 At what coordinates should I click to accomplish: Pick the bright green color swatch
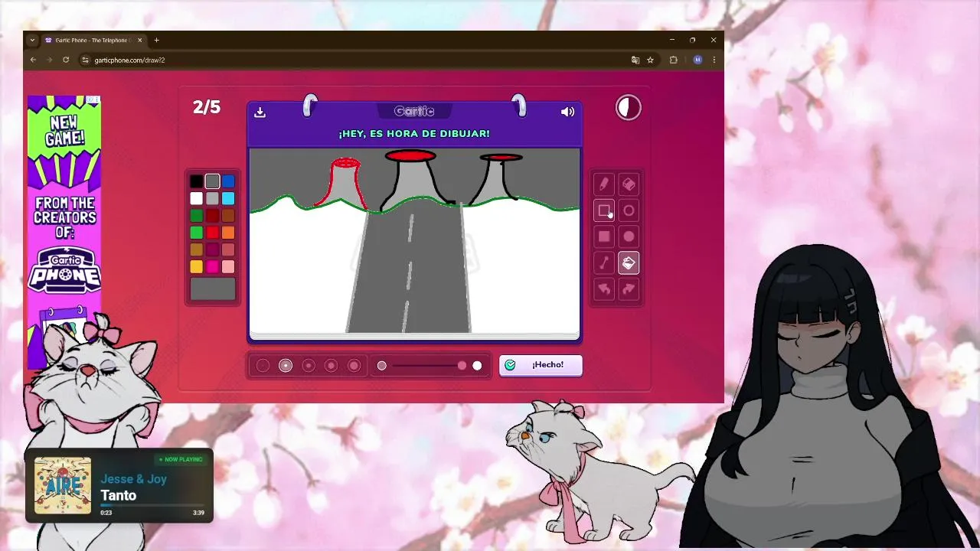[197, 233]
